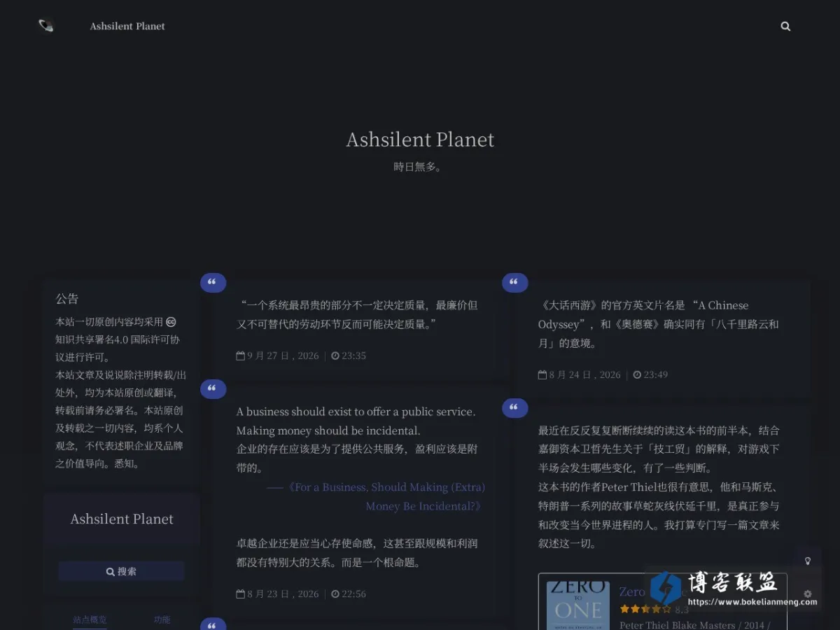Click the planet logo icon in header
This screenshot has width=840, height=630.
(46, 26)
